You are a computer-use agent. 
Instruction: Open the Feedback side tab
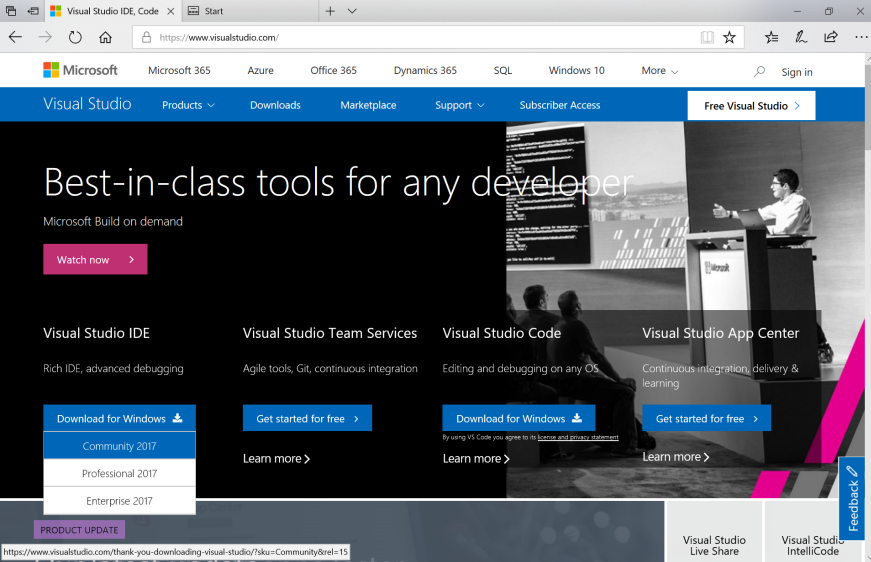tap(853, 499)
